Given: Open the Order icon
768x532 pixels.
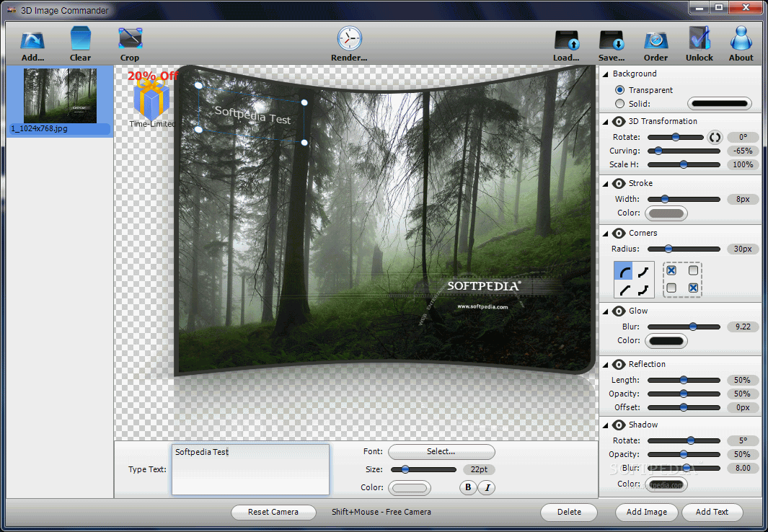Looking at the screenshot, I should coord(656,40).
